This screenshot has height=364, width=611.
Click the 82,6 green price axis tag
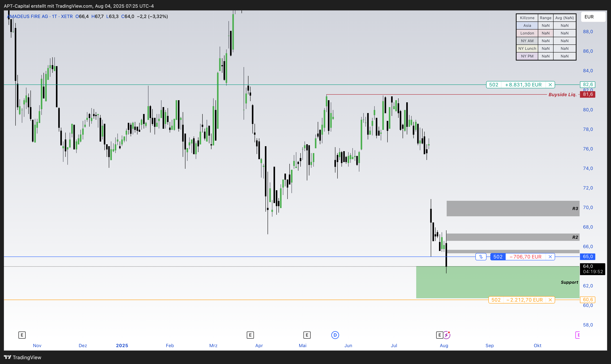[x=587, y=85]
